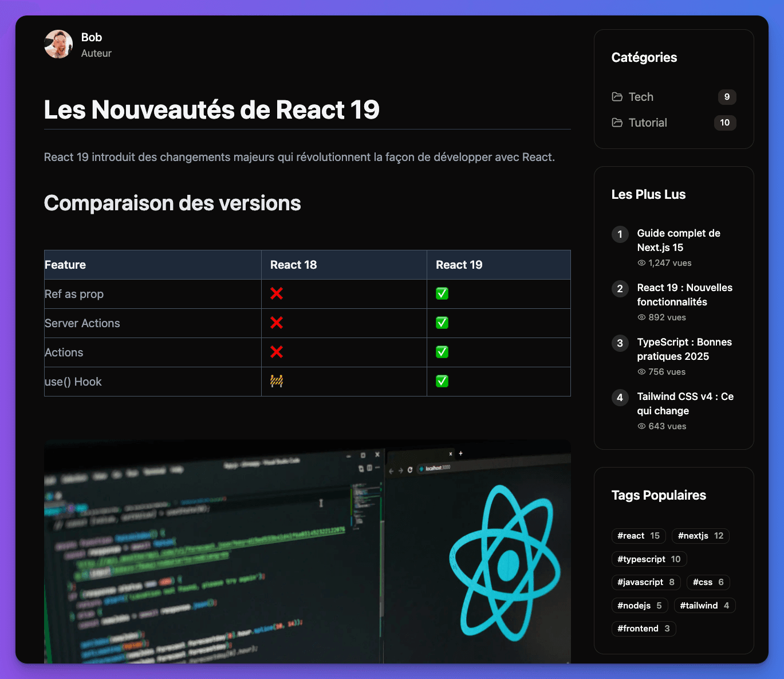Click the folder icon beside Tutorial
Screen dimensions: 784x679
tap(617, 123)
